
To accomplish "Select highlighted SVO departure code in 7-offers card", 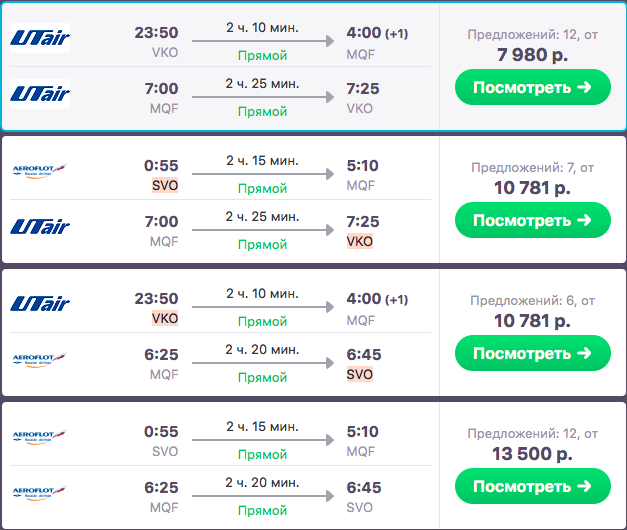I will click(164, 185).
